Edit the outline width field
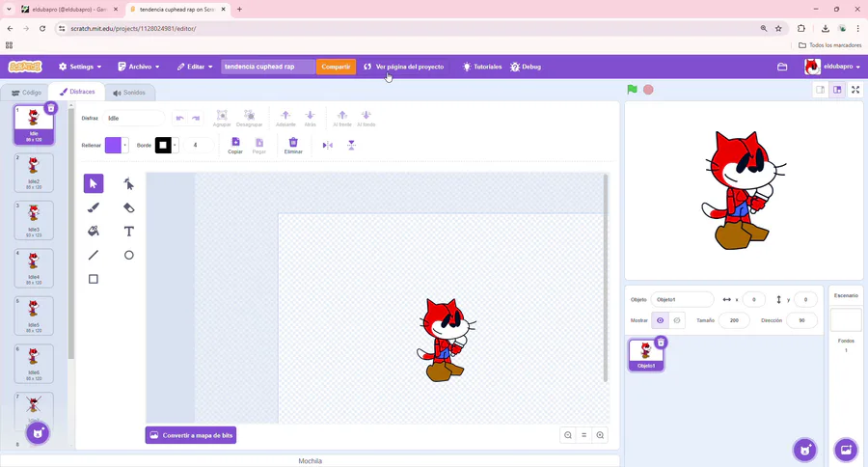This screenshot has height=467, width=868. point(198,145)
